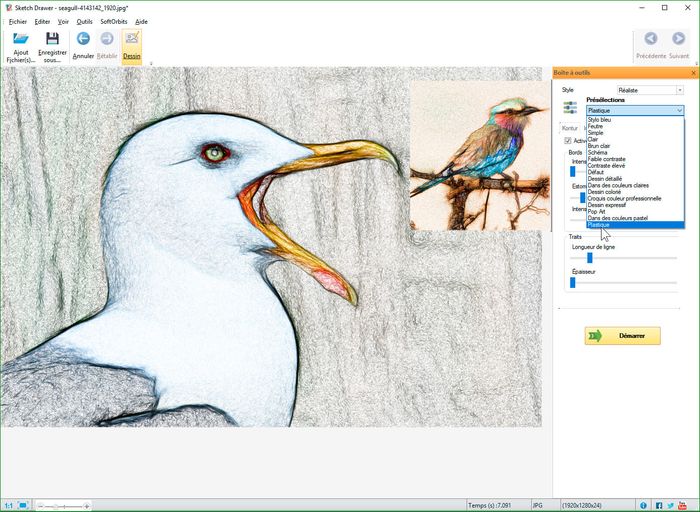
Task: Click the Enregistrer sous floppy disk icon
Action: click(52, 39)
